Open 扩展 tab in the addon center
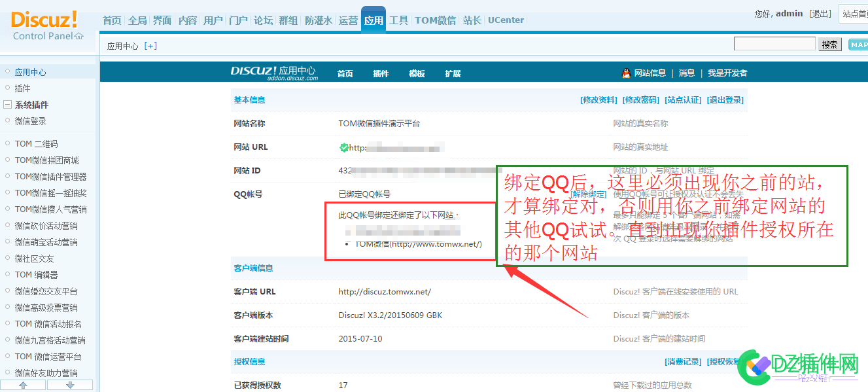 pos(453,73)
